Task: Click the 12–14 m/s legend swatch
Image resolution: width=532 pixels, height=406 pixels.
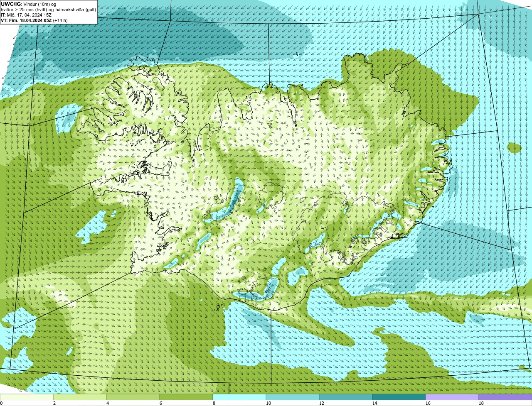Action: pos(346,397)
